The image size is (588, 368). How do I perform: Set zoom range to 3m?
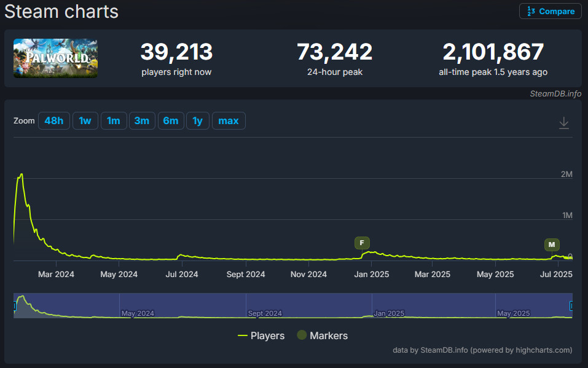coord(142,121)
